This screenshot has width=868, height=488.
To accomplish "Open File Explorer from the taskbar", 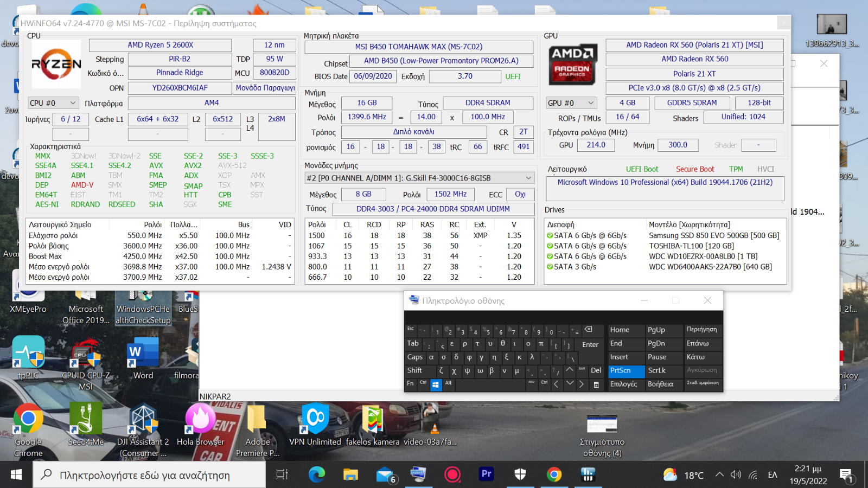I will coord(350,475).
